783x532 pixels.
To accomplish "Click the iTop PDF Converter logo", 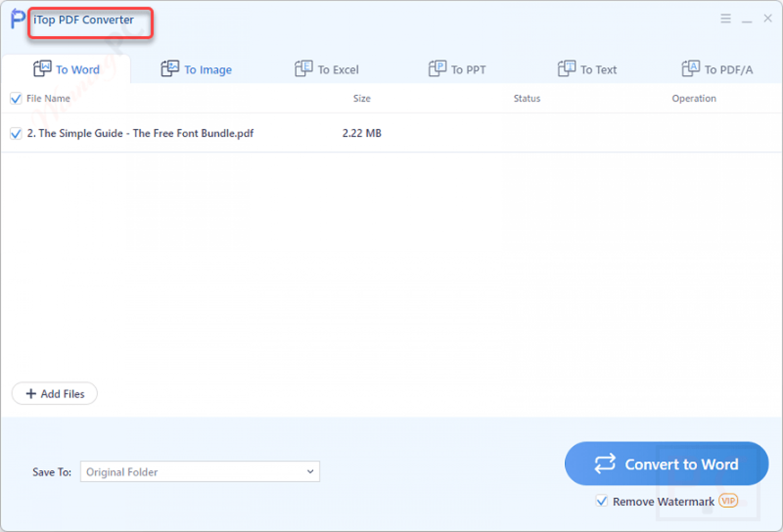I will coord(17,18).
